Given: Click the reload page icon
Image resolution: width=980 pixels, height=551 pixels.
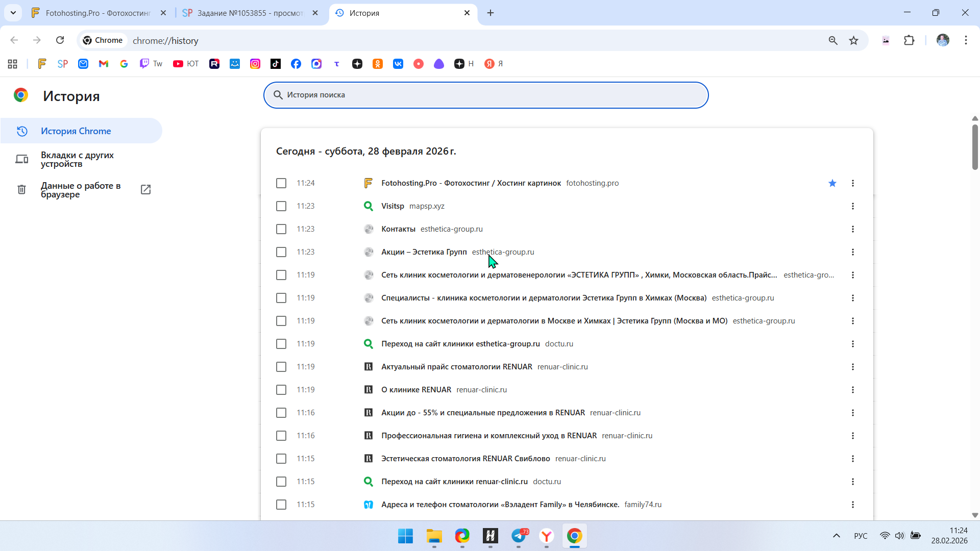Looking at the screenshot, I should tap(60, 40).
